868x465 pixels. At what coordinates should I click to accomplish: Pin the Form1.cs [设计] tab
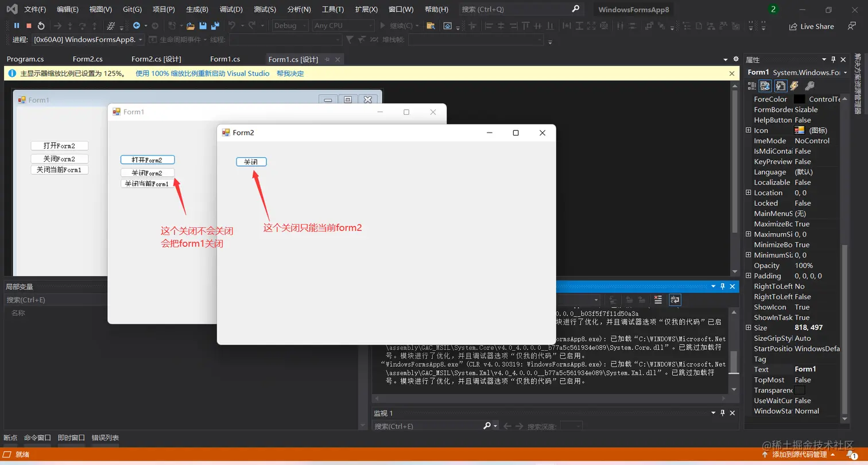[x=327, y=59]
